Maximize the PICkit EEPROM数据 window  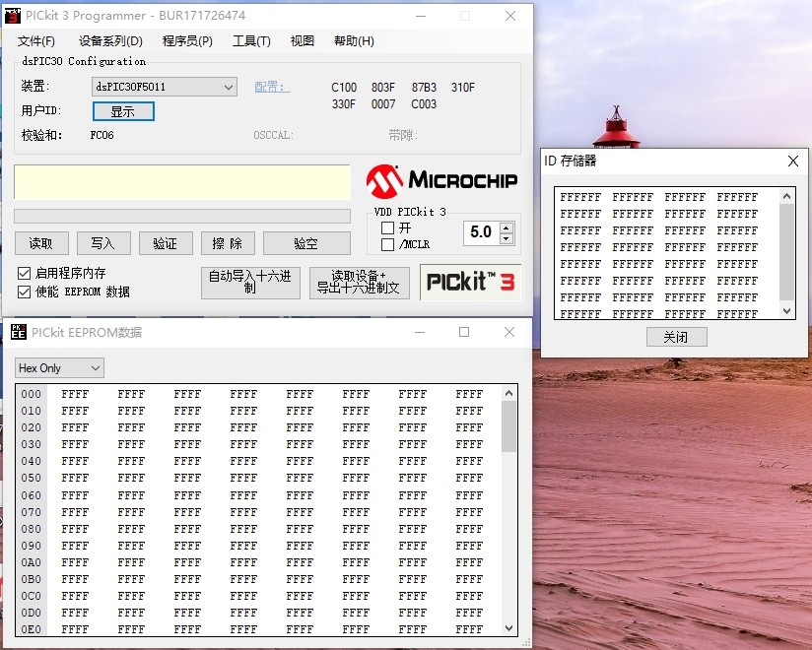(464, 332)
